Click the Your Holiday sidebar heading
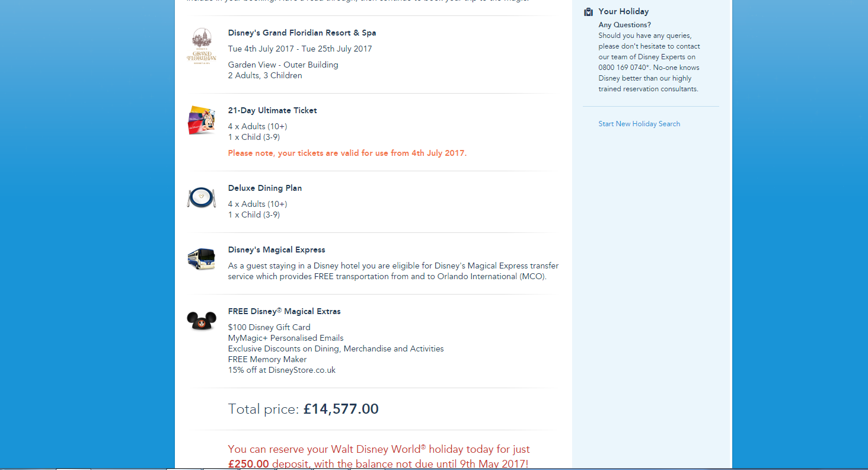The image size is (868, 470). click(624, 12)
